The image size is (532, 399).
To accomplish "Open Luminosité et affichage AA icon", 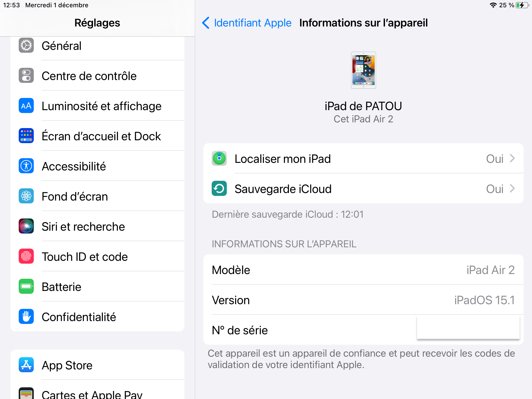I will pos(26,106).
